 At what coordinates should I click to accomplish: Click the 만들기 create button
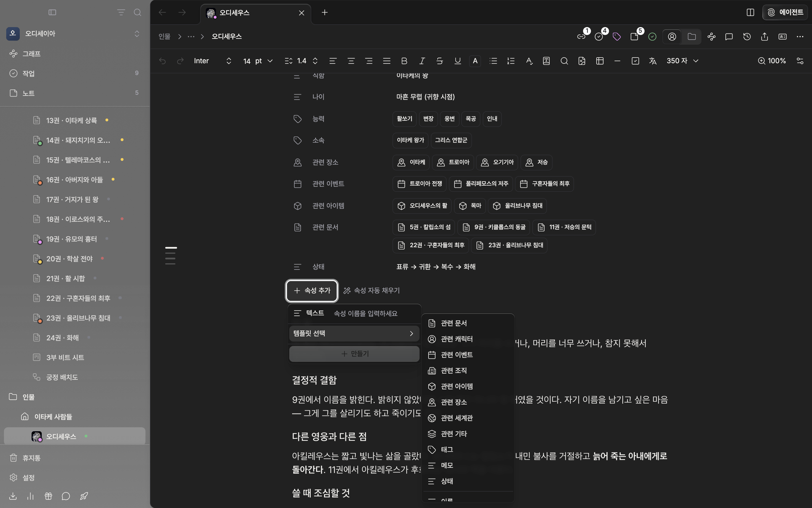coord(354,354)
